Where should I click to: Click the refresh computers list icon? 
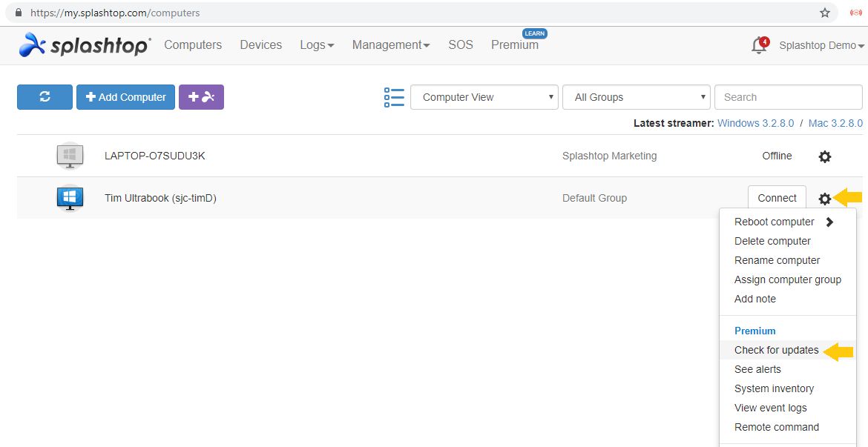(45, 96)
